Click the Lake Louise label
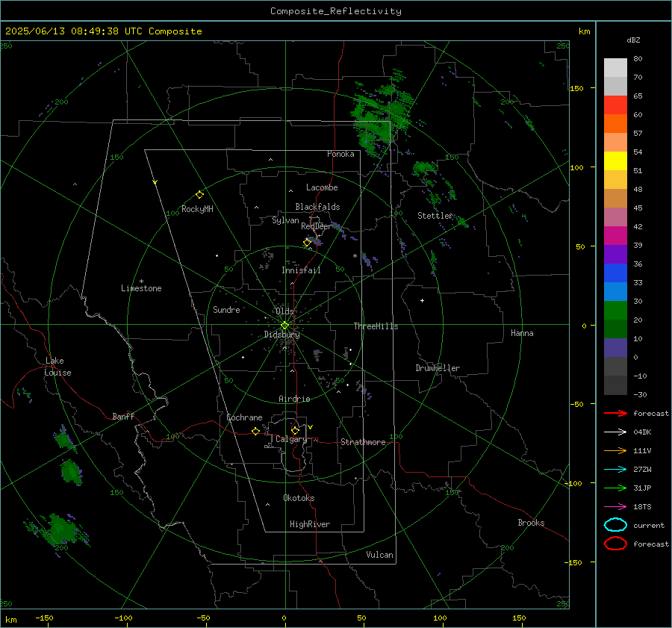The height and width of the screenshot is (628, 672). point(57,367)
